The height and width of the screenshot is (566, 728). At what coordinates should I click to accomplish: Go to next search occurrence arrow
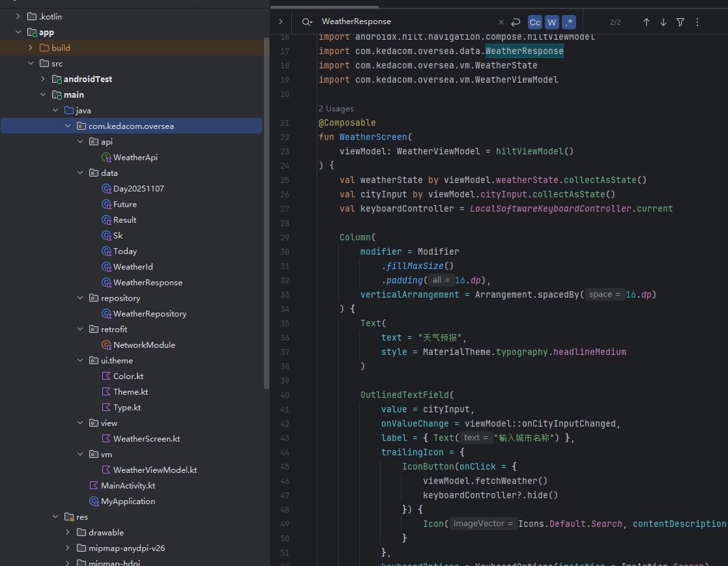tap(663, 22)
